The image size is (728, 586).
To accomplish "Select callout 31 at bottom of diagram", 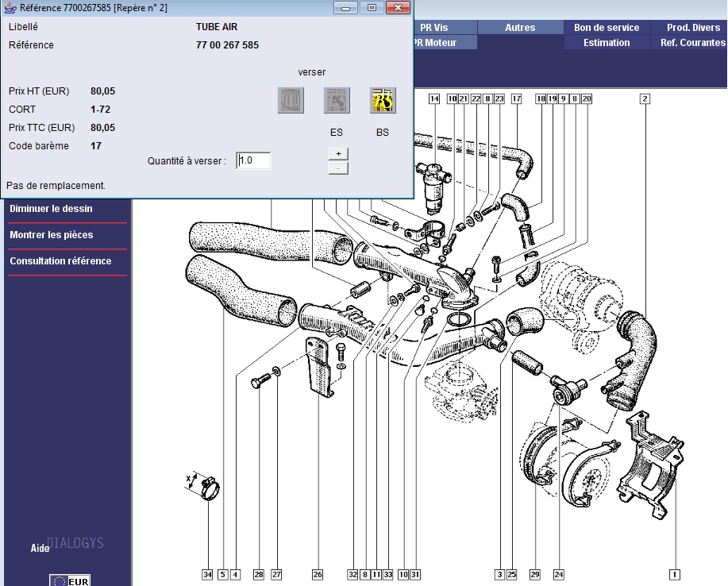I will coord(415,574).
